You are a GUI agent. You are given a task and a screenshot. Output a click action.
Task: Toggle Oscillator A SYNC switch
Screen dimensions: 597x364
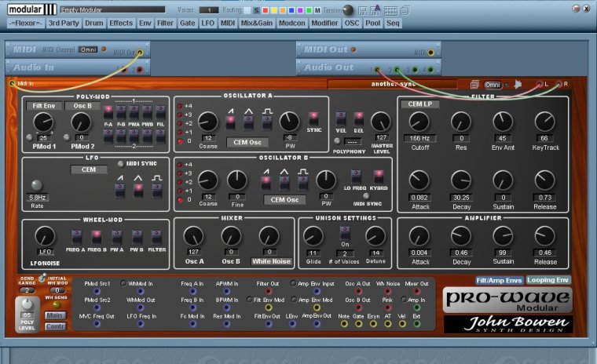[x=313, y=119]
